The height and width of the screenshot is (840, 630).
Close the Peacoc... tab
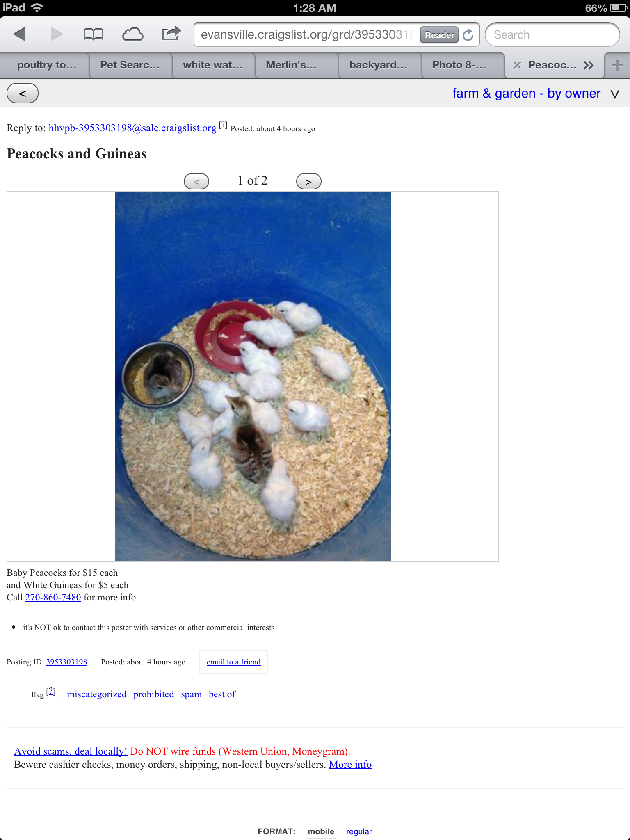517,65
